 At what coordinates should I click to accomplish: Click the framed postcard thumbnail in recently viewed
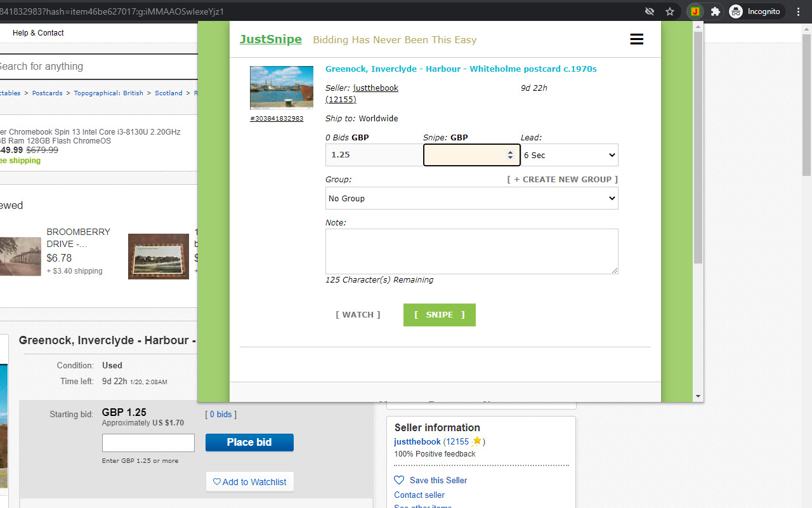point(159,257)
